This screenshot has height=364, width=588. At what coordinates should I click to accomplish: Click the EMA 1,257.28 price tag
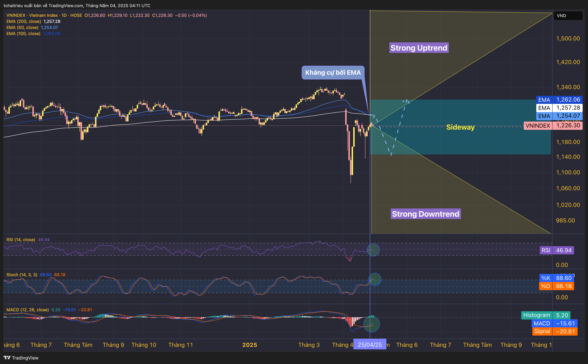(x=559, y=108)
